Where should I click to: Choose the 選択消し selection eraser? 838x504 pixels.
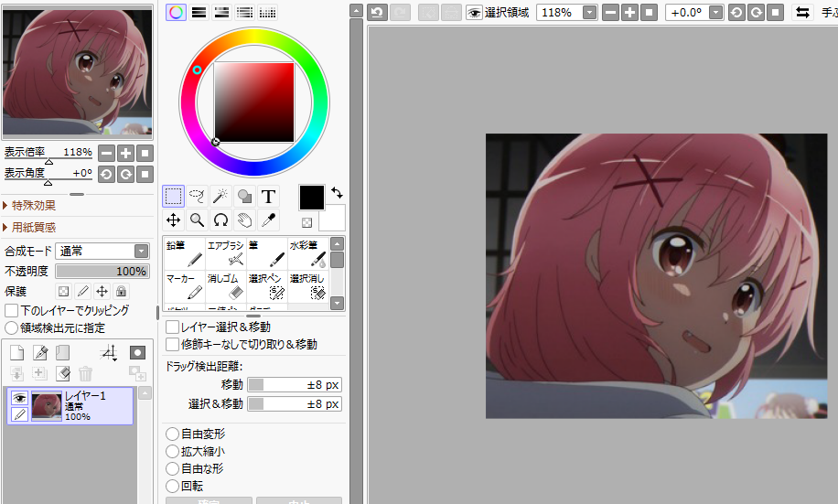click(x=307, y=286)
